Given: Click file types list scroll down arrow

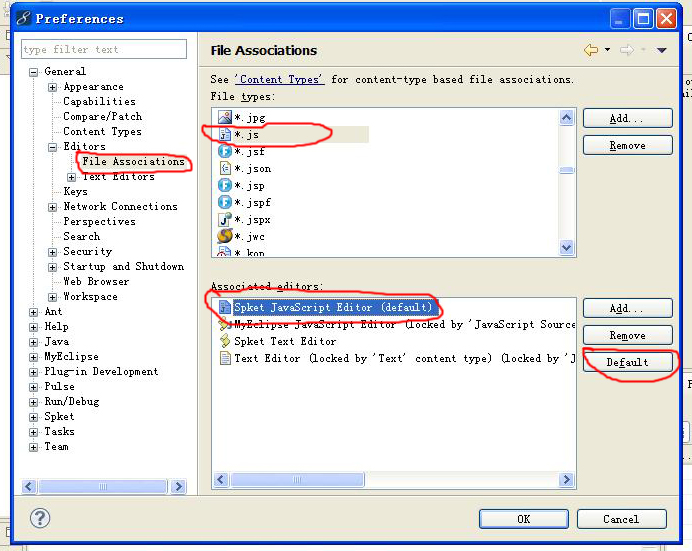Looking at the screenshot, I should click(x=566, y=247).
